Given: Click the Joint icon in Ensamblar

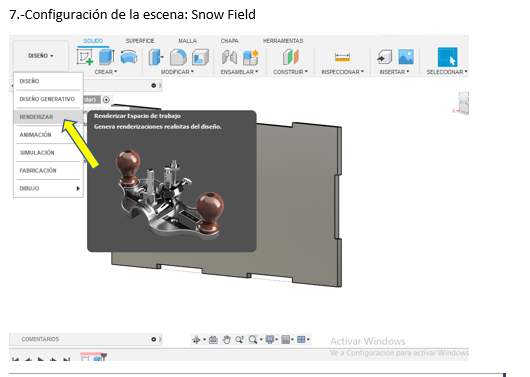Looking at the screenshot, I should 229,57.
